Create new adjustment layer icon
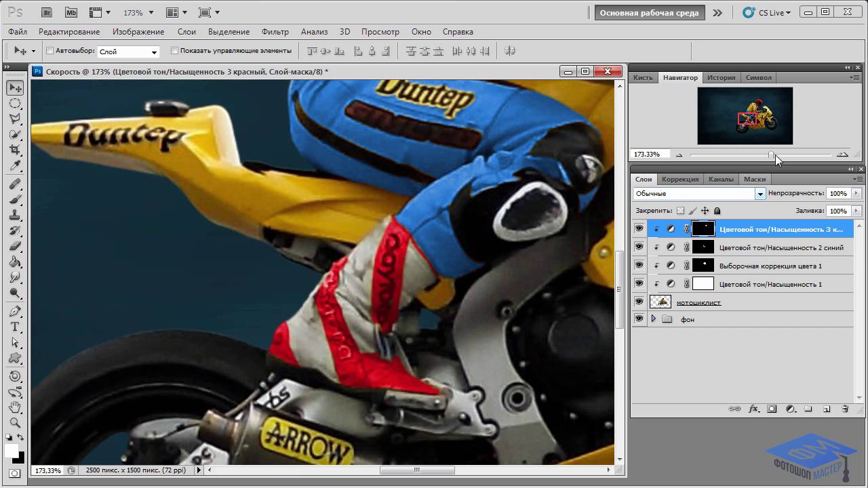 tap(791, 409)
